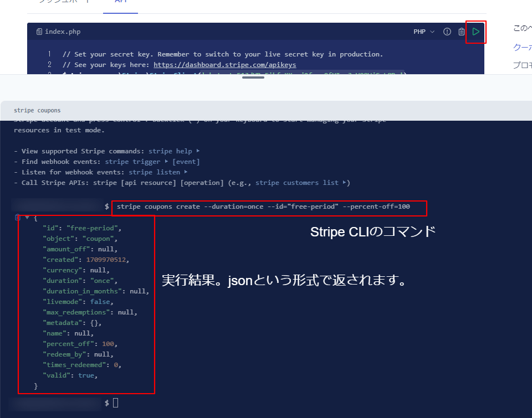Click the "duration_in_months": null line
532x418 pixels.
pyautogui.click(x=96, y=291)
